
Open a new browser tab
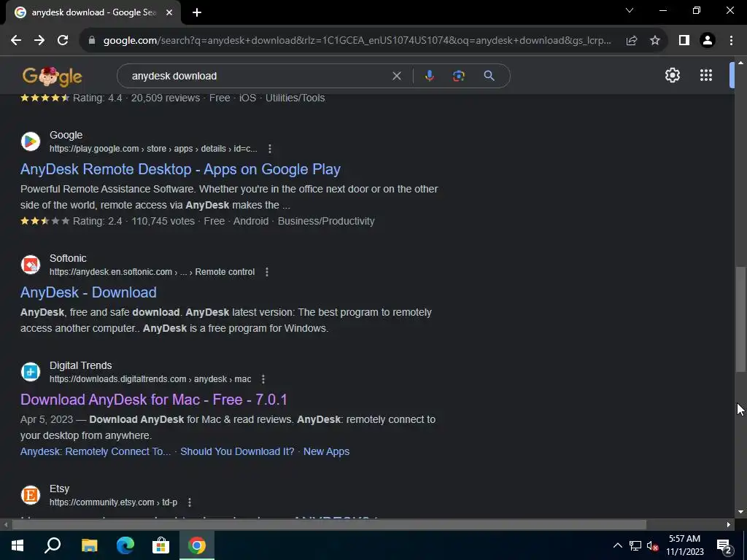[197, 12]
